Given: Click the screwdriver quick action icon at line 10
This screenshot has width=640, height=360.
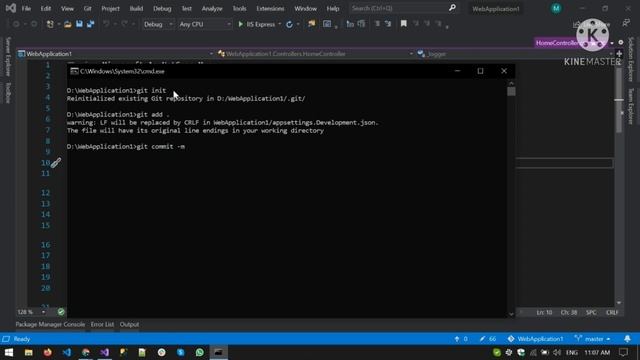Looking at the screenshot, I should tap(56, 163).
